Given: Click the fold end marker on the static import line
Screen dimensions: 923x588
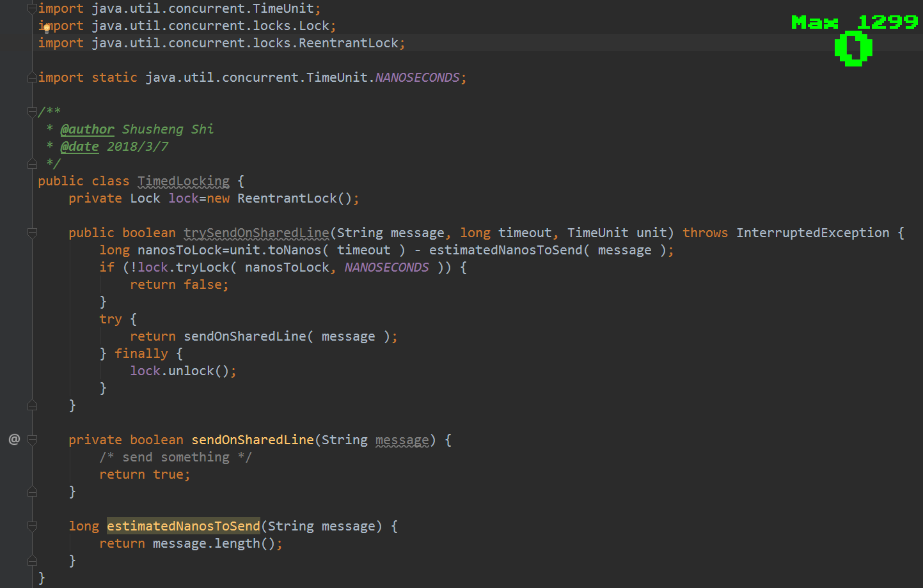Looking at the screenshot, I should (x=32, y=77).
